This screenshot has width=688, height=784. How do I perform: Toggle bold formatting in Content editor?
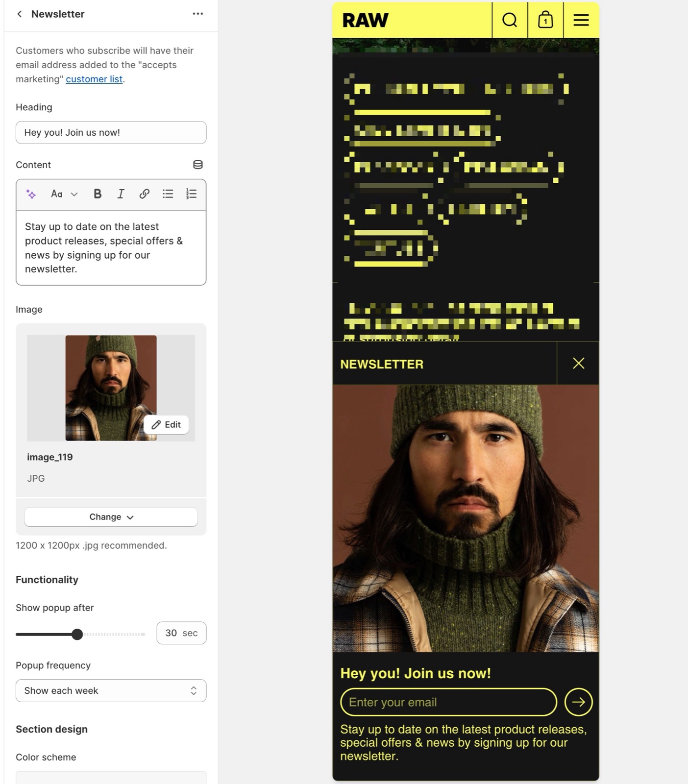[x=98, y=194]
